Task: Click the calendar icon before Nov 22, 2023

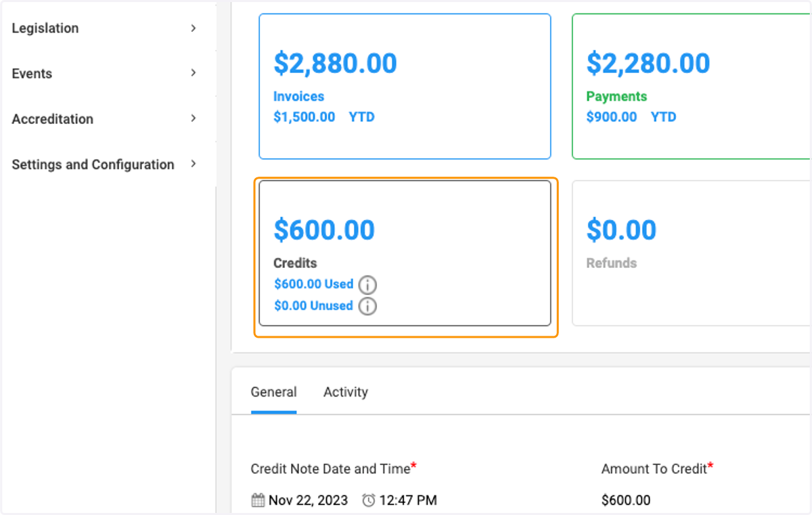Action: [258, 500]
